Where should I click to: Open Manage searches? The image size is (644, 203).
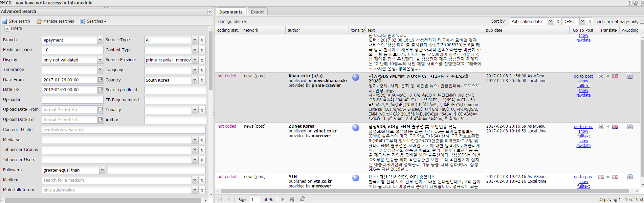tap(55, 21)
